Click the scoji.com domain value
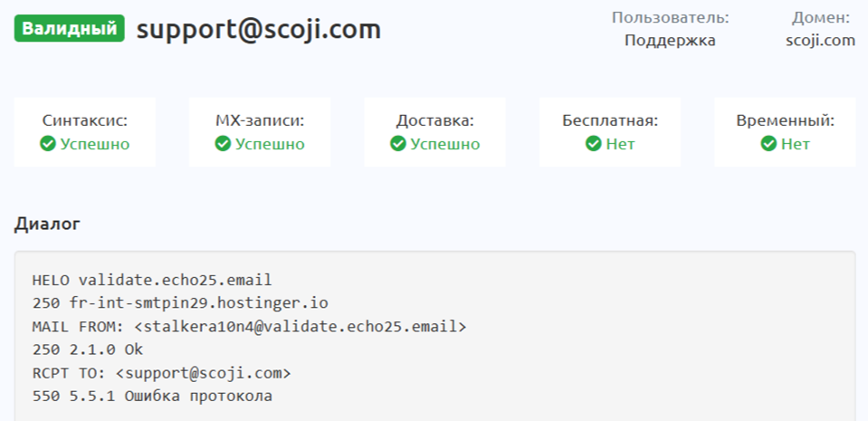This screenshot has height=421, width=868. tap(820, 41)
